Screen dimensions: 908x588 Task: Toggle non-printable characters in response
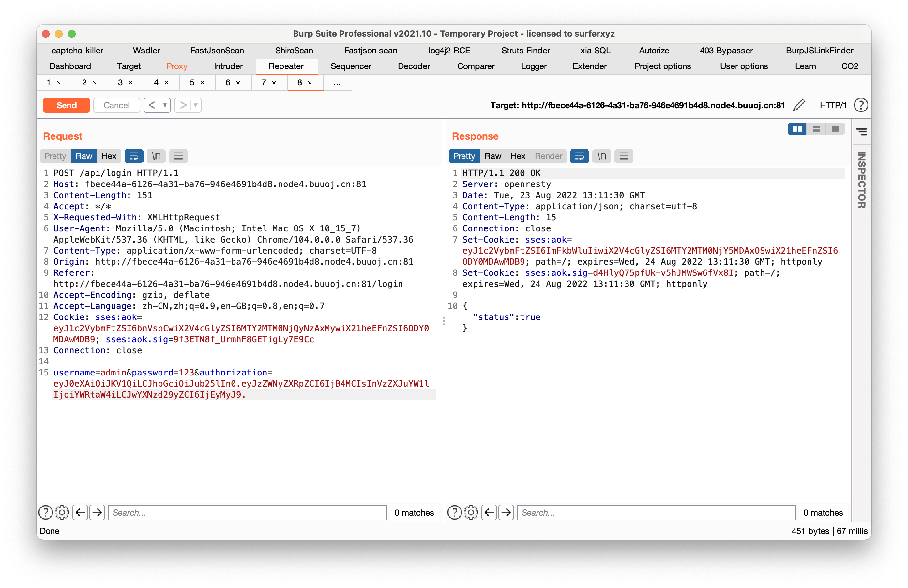point(602,156)
